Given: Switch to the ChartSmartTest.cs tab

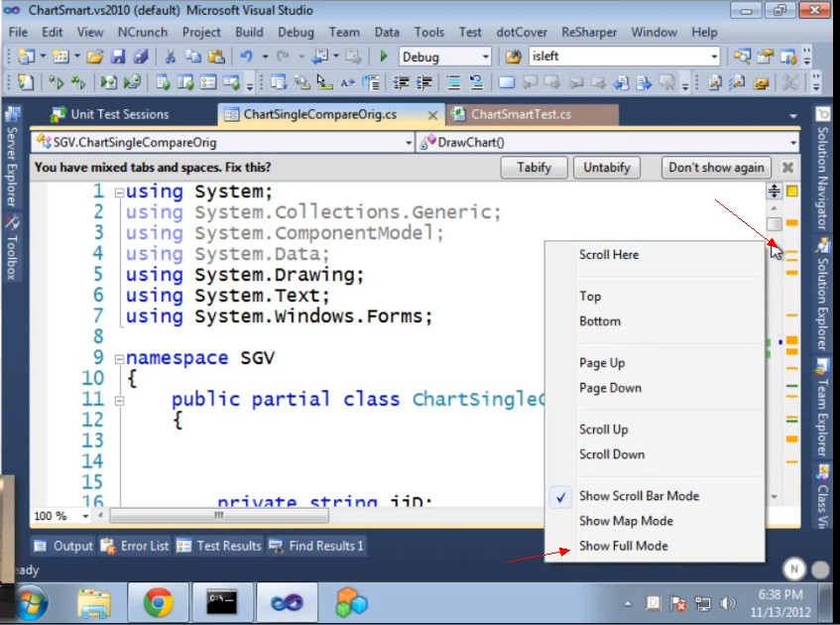Looking at the screenshot, I should [521, 114].
